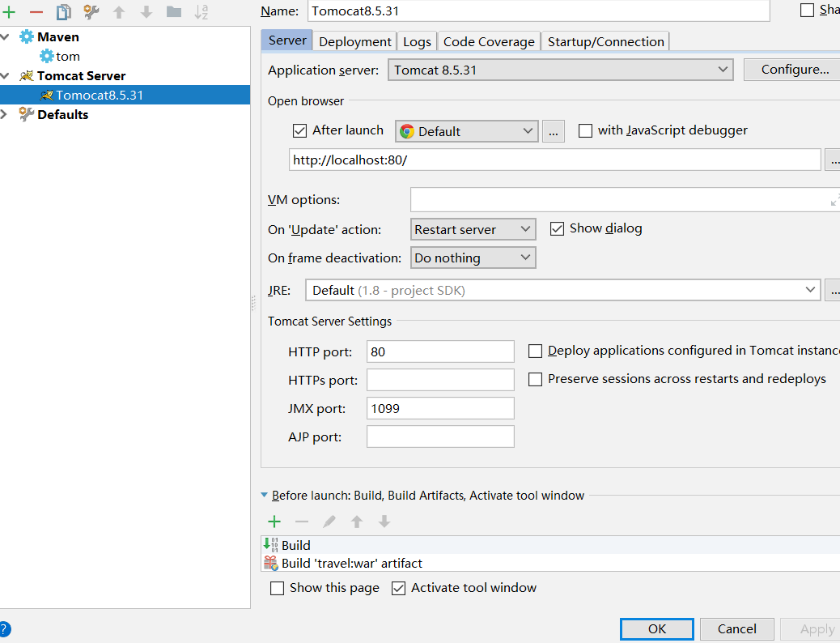840x643 pixels.
Task: Expand VM options field editor
Action: tap(834, 200)
